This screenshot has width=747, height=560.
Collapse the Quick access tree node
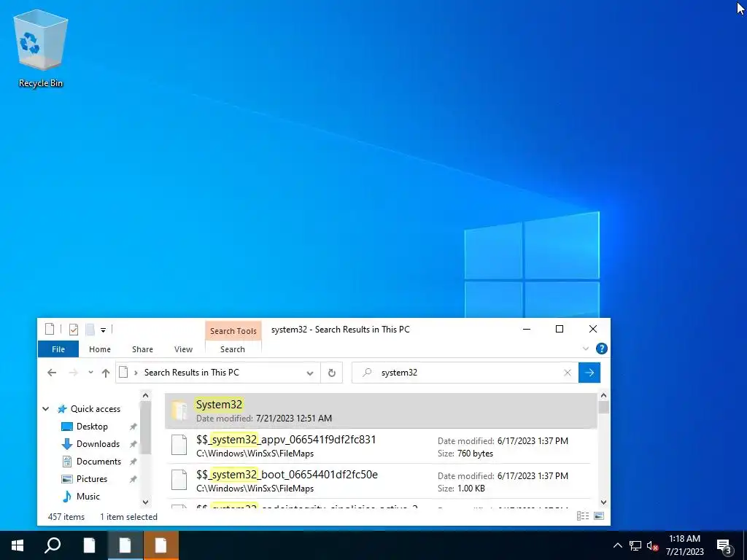[46, 408]
